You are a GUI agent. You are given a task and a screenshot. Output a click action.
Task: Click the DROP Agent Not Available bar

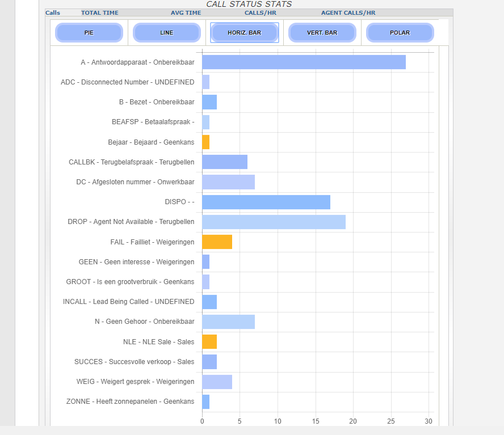coord(274,222)
